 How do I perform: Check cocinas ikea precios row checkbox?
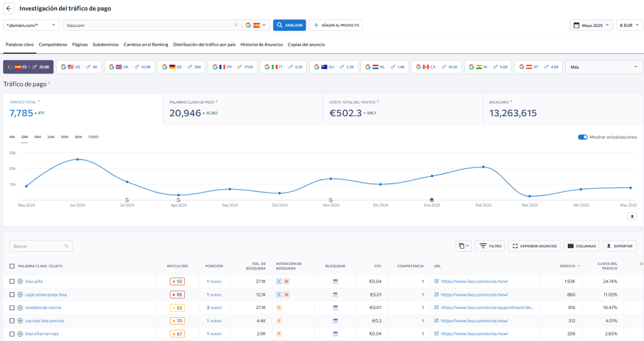pos(12,321)
